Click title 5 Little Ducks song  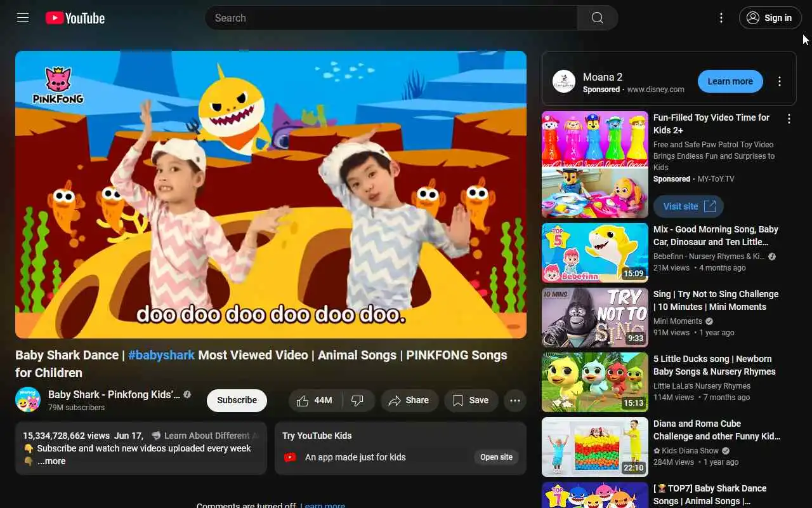(714, 365)
